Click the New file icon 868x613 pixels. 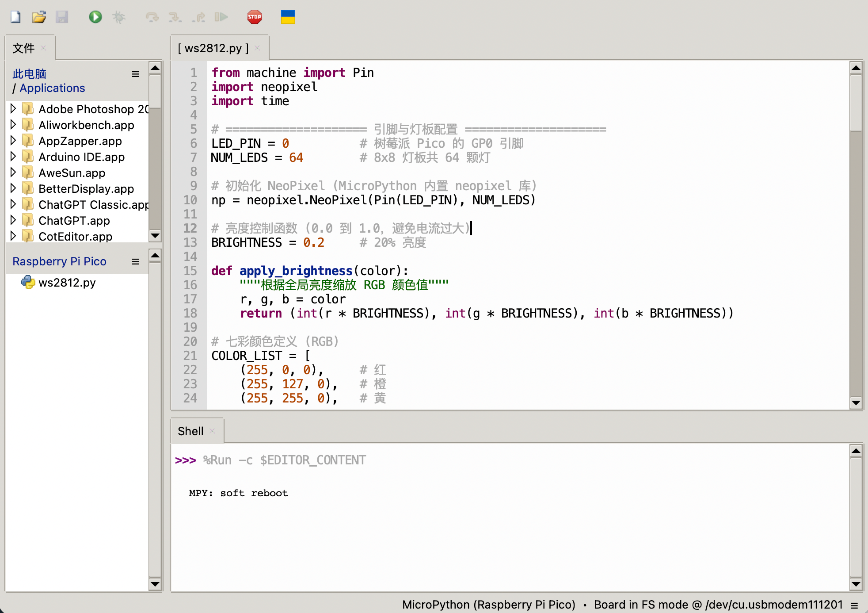(x=15, y=17)
